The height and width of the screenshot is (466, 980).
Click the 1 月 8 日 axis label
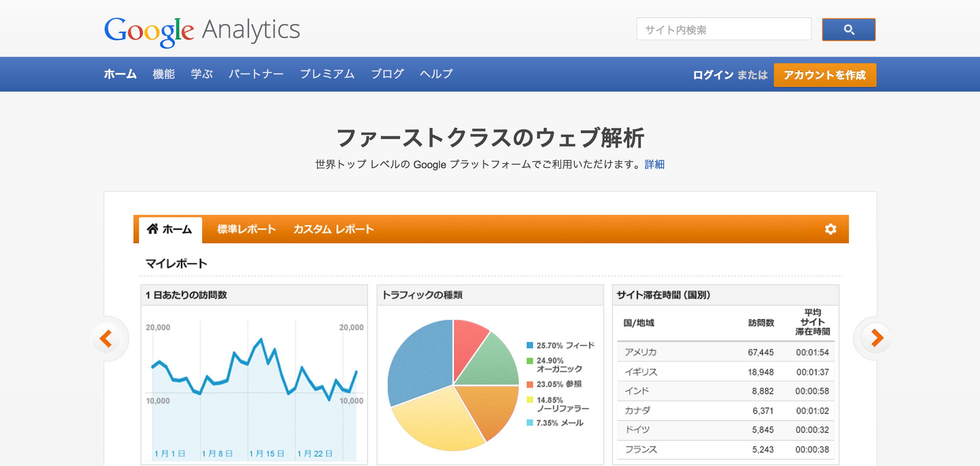217,454
